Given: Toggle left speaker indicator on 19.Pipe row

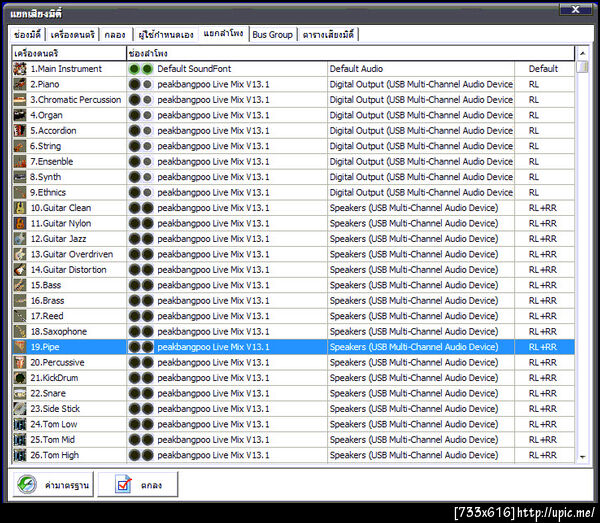Looking at the screenshot, I should 134,347.
